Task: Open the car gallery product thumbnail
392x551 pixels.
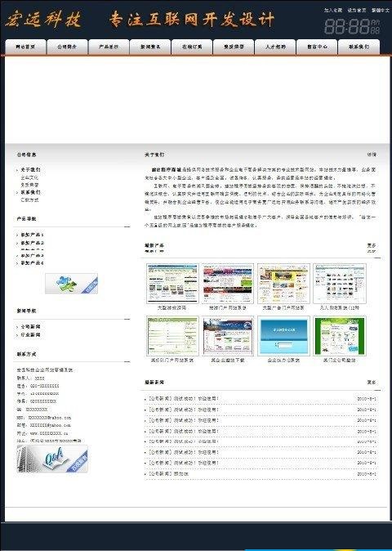Action: pos(340,283)
